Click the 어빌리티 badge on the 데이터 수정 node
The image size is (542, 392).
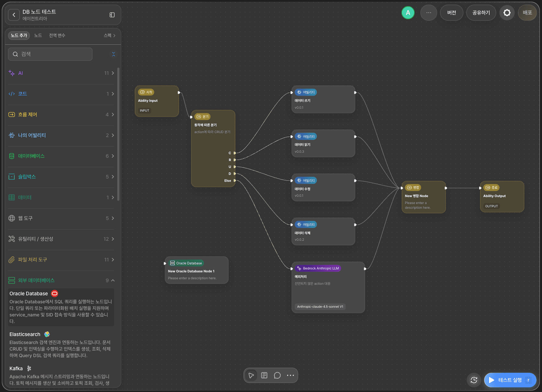coord(306,180)
